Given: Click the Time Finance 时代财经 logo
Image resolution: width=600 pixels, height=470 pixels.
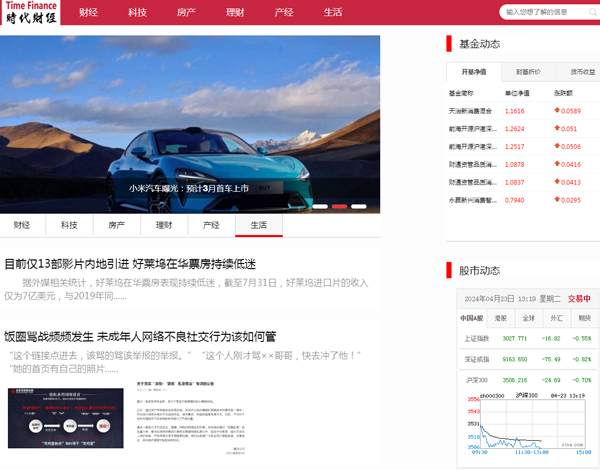Looking at the screenshot, I should [x=31, y=12].
